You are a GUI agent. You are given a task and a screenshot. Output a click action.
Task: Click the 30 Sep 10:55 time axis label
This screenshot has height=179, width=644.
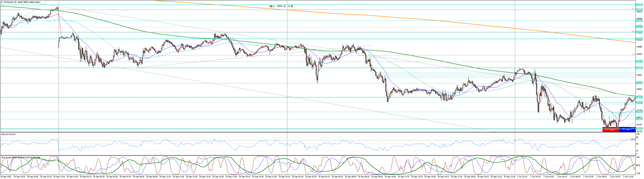pos(390,177)
